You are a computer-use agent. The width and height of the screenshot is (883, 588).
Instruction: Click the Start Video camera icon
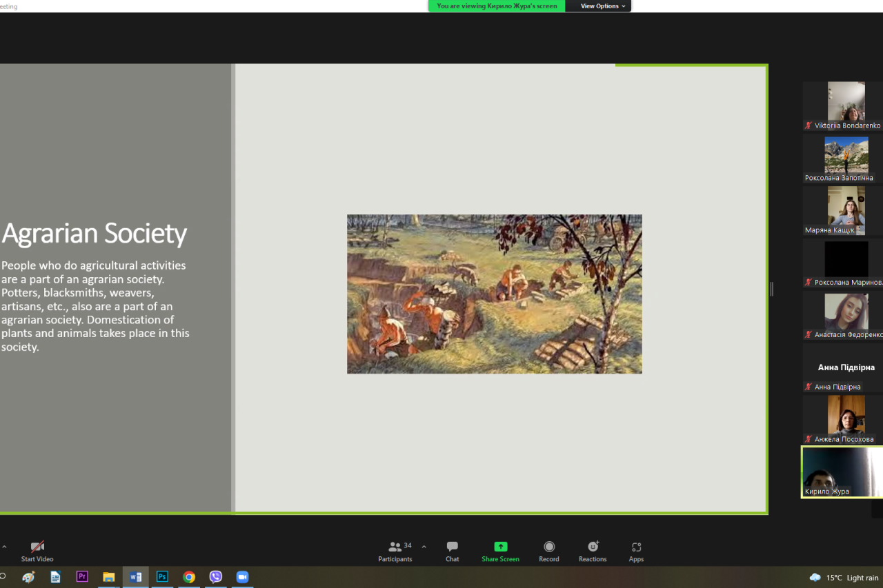coord(37,547)
